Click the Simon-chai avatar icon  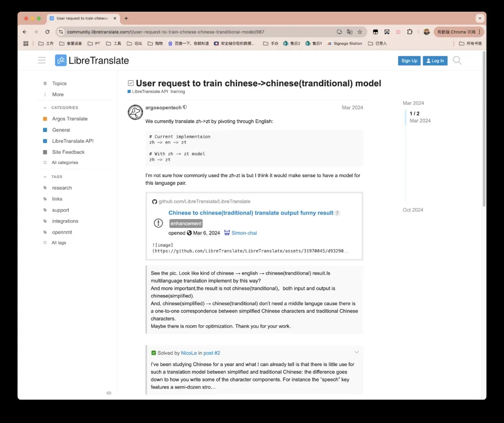pyautogui.click(x=227, y=233)
